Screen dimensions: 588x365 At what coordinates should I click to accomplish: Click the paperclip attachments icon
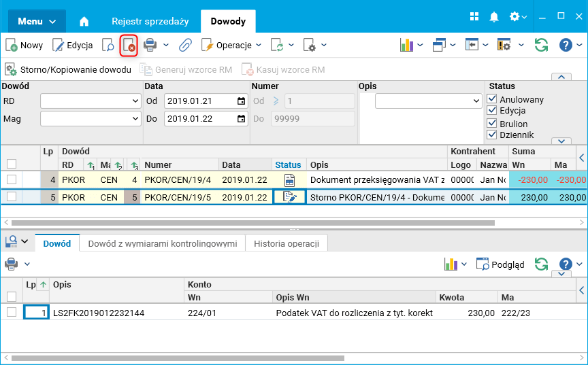pyautogui.click(x=185, y=46)
